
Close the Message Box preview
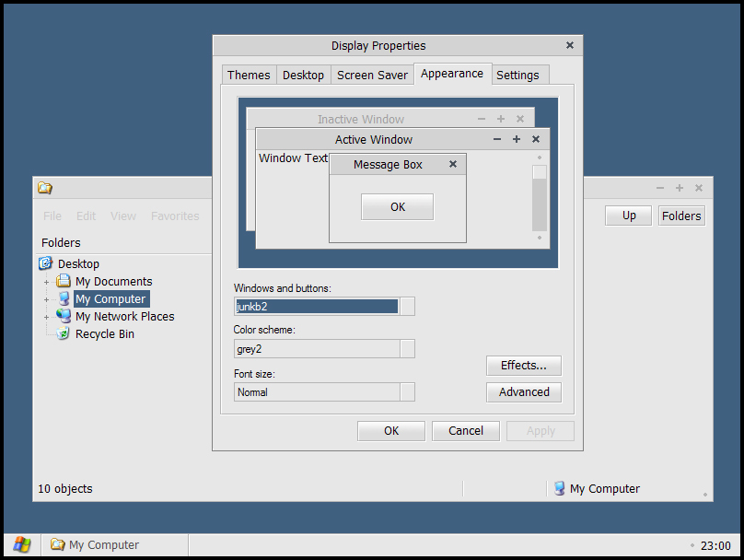tap(453, 164)
